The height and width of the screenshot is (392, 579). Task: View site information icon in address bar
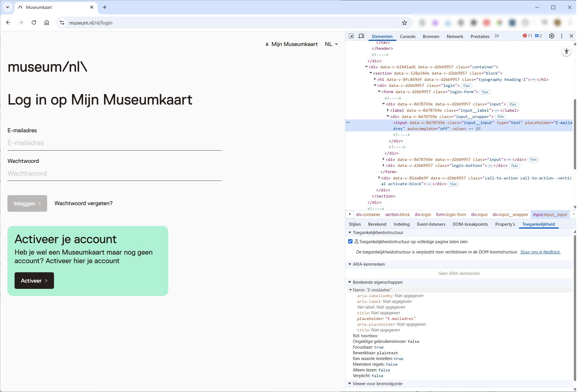coord(62,23)
